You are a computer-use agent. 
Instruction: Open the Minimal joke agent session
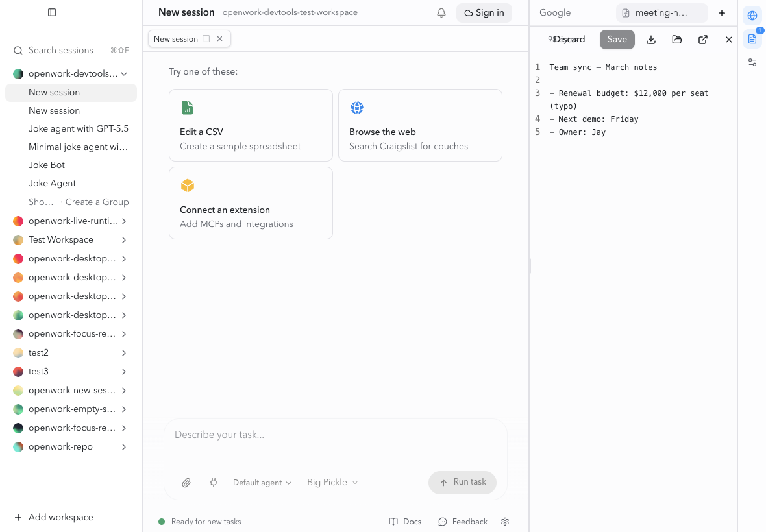pos(78,147)
